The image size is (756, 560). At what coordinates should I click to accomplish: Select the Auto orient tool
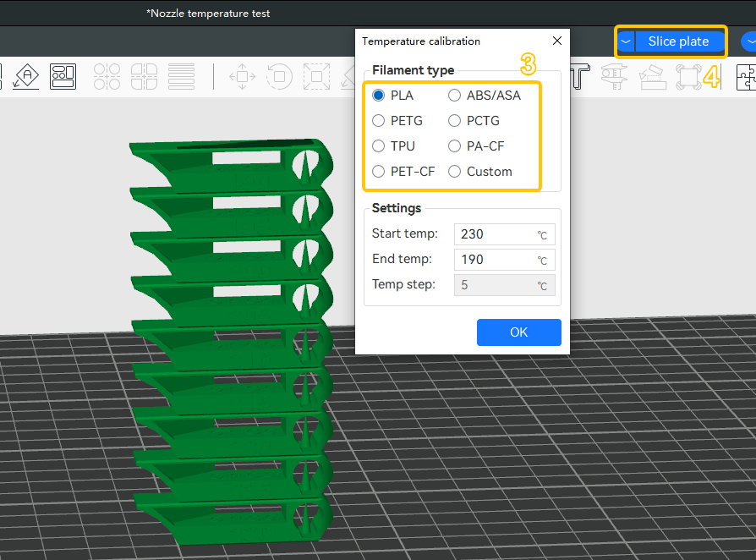click(x=26, y=76)
